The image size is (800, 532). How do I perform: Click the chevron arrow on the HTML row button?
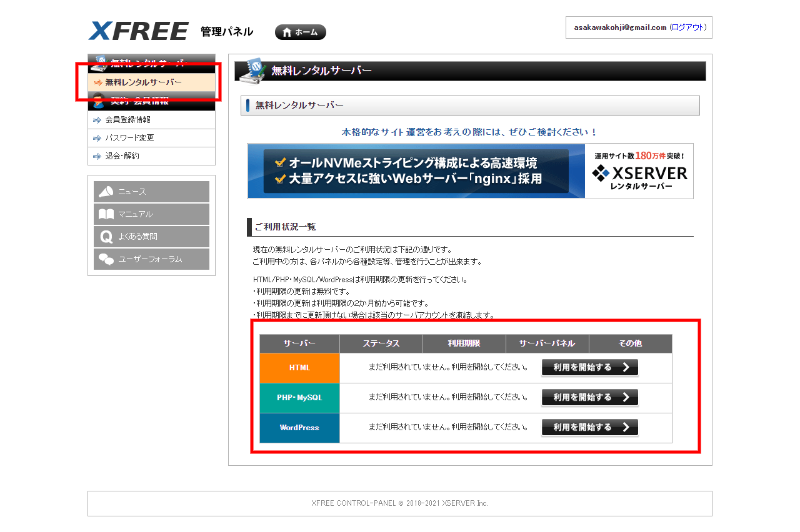(626, 367)
